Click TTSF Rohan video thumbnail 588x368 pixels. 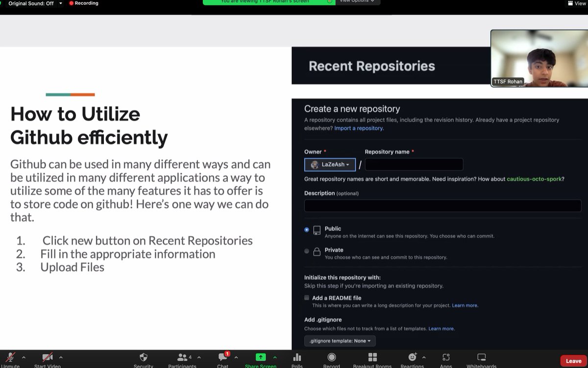539,58
